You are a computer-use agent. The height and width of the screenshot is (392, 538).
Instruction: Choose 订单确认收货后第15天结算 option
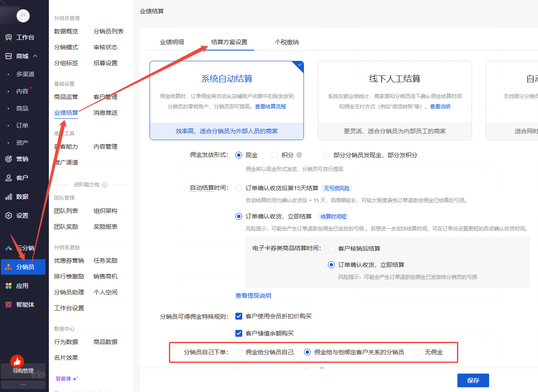tap(239, 188)
